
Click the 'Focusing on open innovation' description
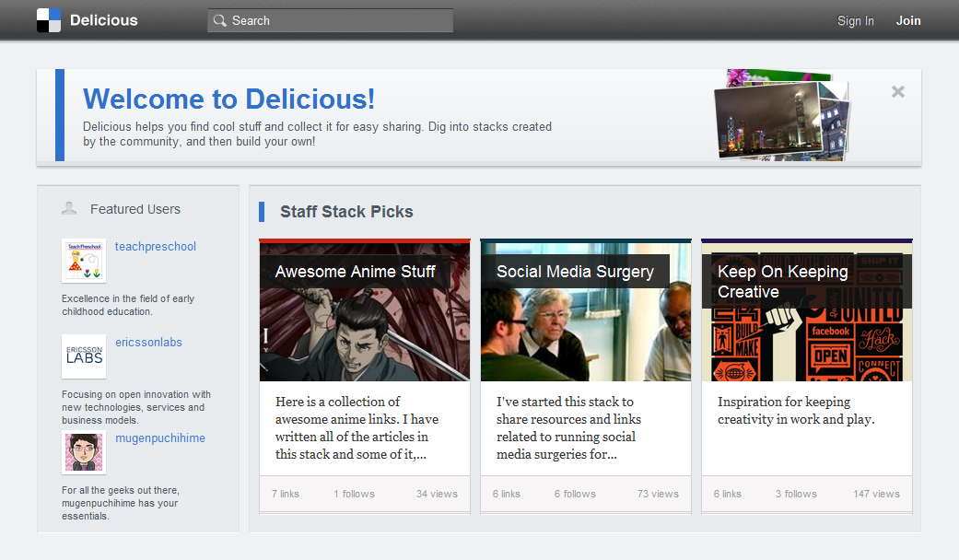click(135, 407)
